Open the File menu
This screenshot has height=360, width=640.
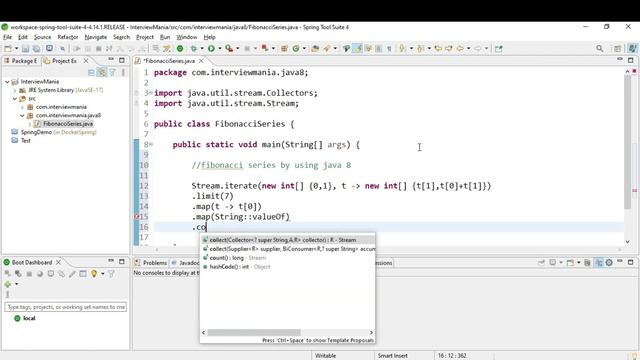click(x=7, y=37)
